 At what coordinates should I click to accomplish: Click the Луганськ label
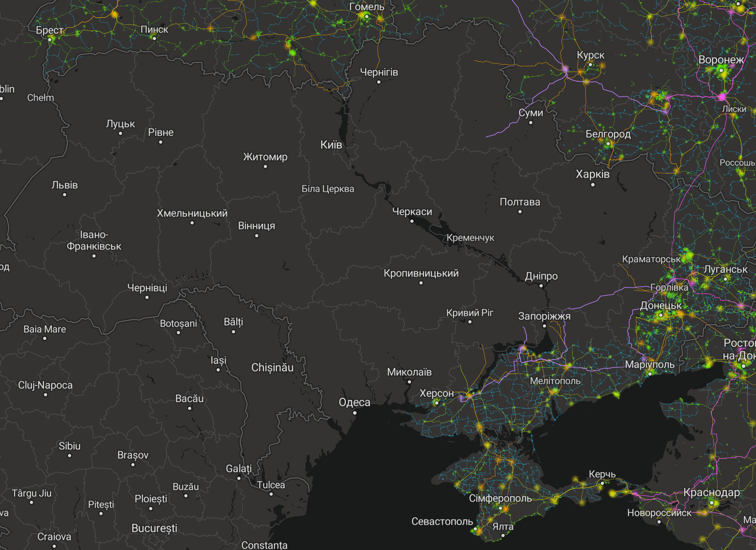(x=726, y=269)
